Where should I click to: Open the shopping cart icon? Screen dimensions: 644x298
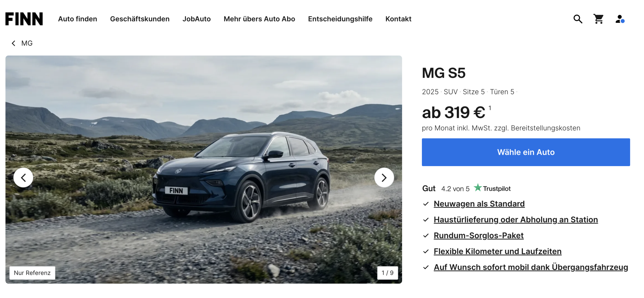598,19
